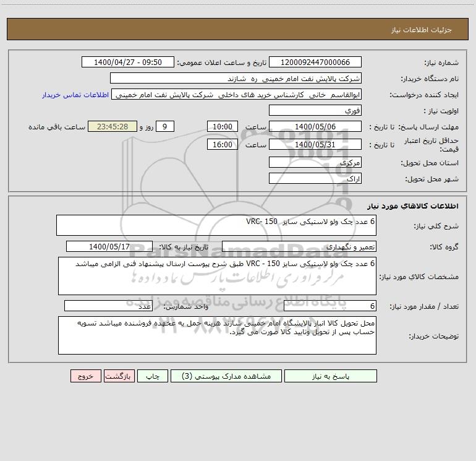Click the price validity date 1400/05/31
The height and width of the screenshot is (461, 476).
click(x=315, y=144)
